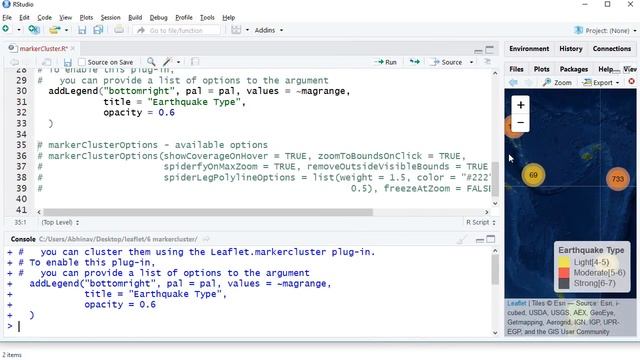Switch to the Connections tab
This screenshot has height=360, width=640.
(x=611, y=49)
